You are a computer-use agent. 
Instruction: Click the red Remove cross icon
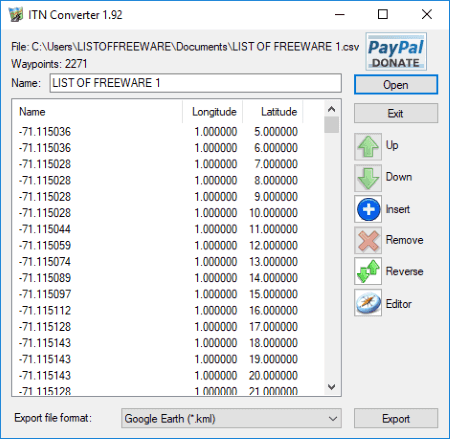tap(368, 240)
